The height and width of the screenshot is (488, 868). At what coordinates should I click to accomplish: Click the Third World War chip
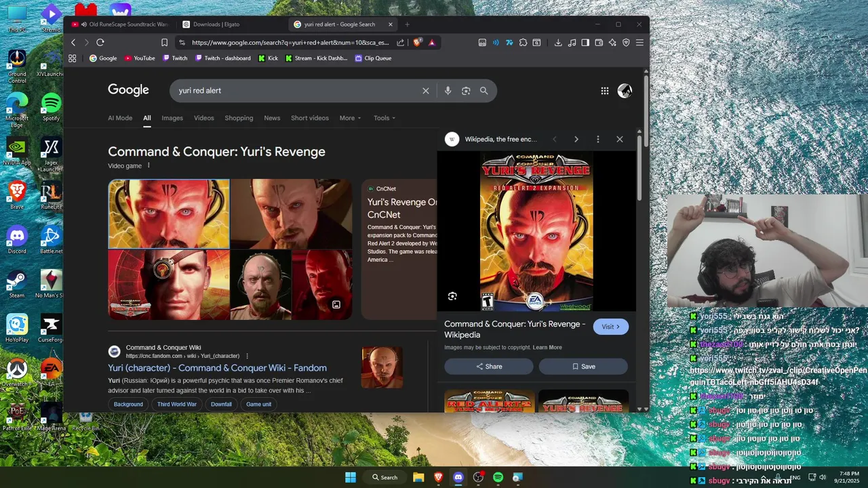point(177,405)
